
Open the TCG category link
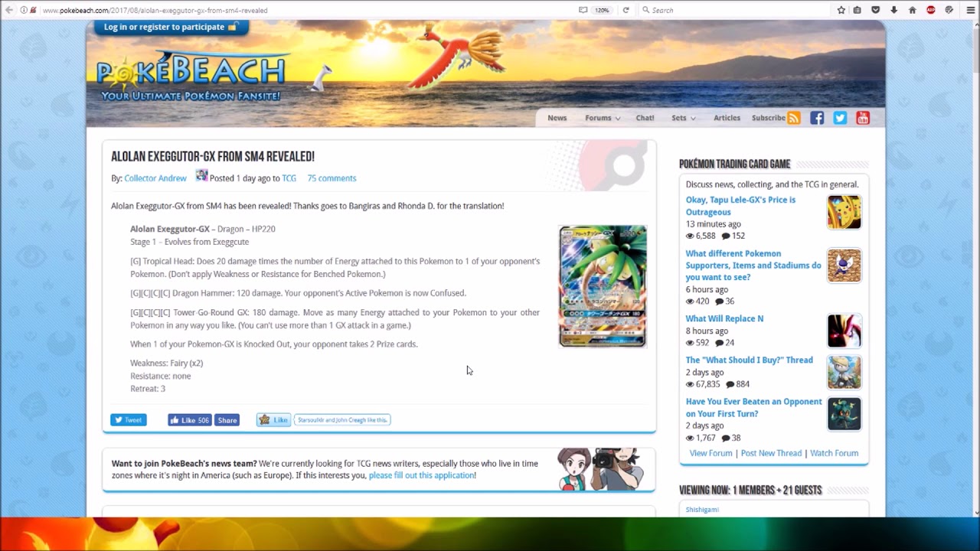(x=289, y=178)
